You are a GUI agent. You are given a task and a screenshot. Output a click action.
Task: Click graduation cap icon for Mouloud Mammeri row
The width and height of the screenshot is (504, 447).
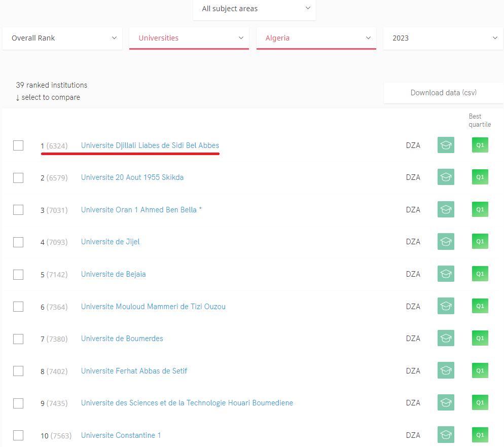click(x=446, y=306)
